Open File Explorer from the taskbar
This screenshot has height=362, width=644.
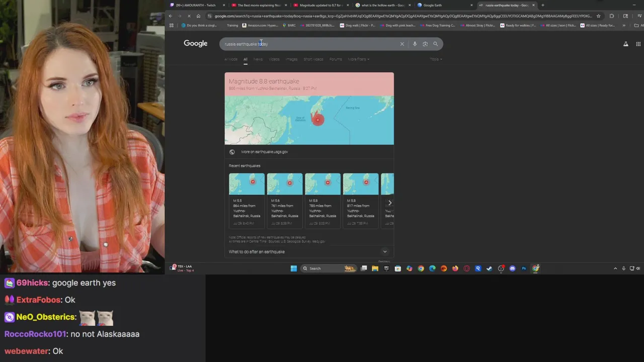[375, 268]
